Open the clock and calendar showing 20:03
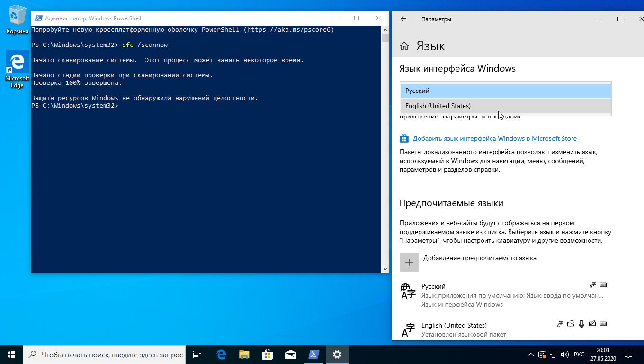The height and width of the screenshot is (364, 644). pyautogui.click(x=603, y=354)
